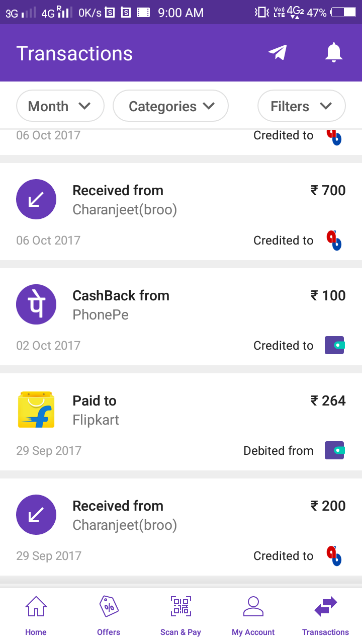Tap received arrow icon for ₹ 200 transaction
Screen dimensions: 362x644
click(x=36, y=515)
